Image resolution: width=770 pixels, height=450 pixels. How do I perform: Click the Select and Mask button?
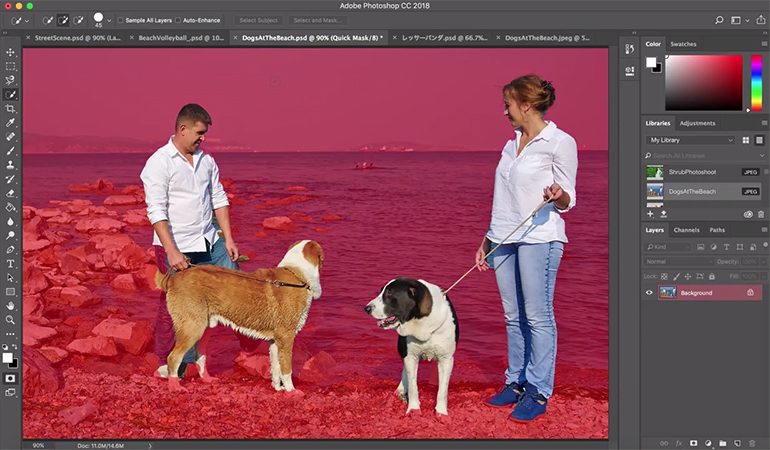[x=317, y=20]
